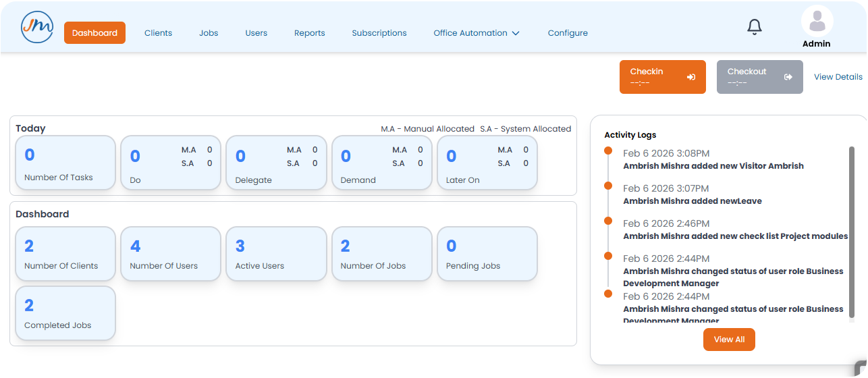Open the Number Of Clients card
The width and height of the screenshot is (868, 378).
point(65,254)
